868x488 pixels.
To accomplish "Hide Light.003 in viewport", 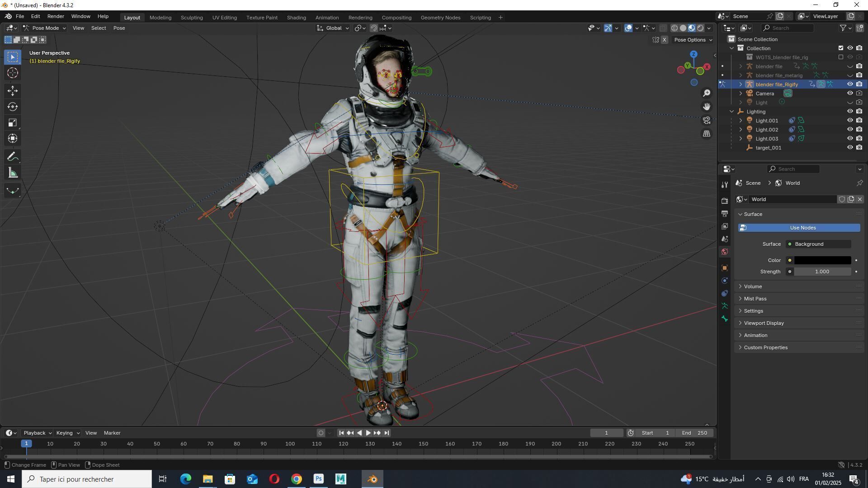I will pyautogui.click(x=850, y=139).
